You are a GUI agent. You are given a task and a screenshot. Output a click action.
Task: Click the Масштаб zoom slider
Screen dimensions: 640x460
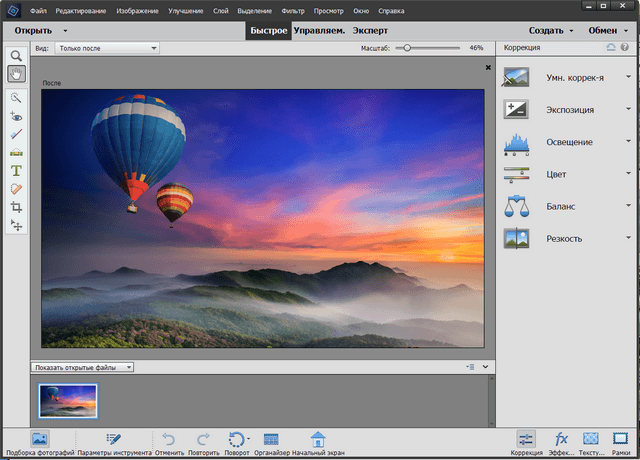[406, 48]
